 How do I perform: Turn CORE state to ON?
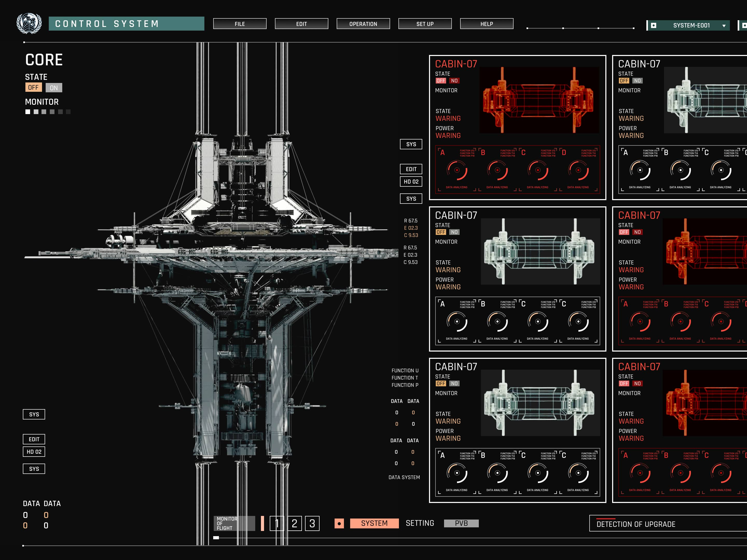[54, 88]
